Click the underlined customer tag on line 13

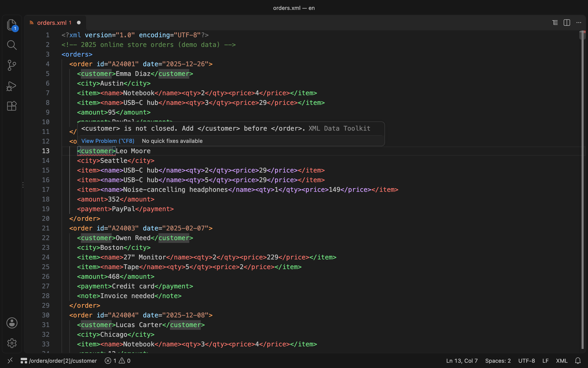point(96,151)
